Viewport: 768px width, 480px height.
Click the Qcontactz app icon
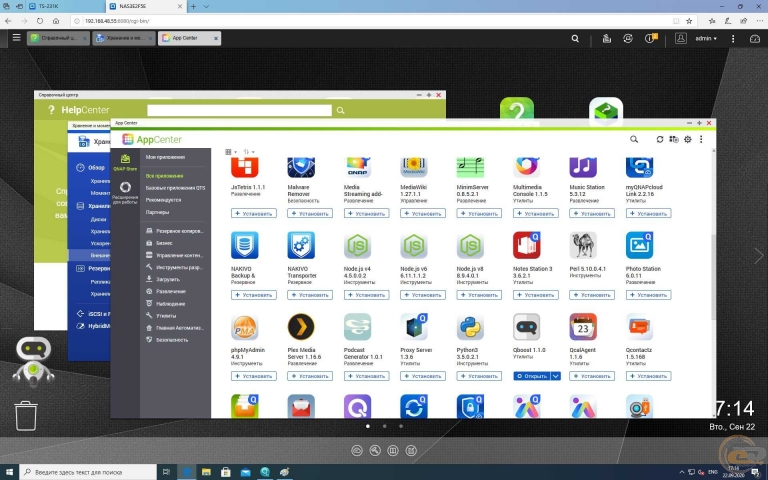coord(639,327)
